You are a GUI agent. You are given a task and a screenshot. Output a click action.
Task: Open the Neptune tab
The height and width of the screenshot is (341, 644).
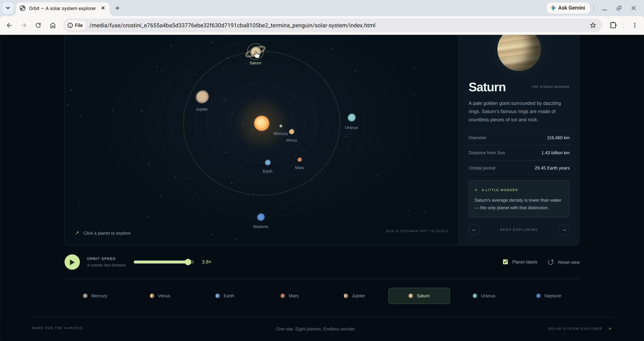549,296
